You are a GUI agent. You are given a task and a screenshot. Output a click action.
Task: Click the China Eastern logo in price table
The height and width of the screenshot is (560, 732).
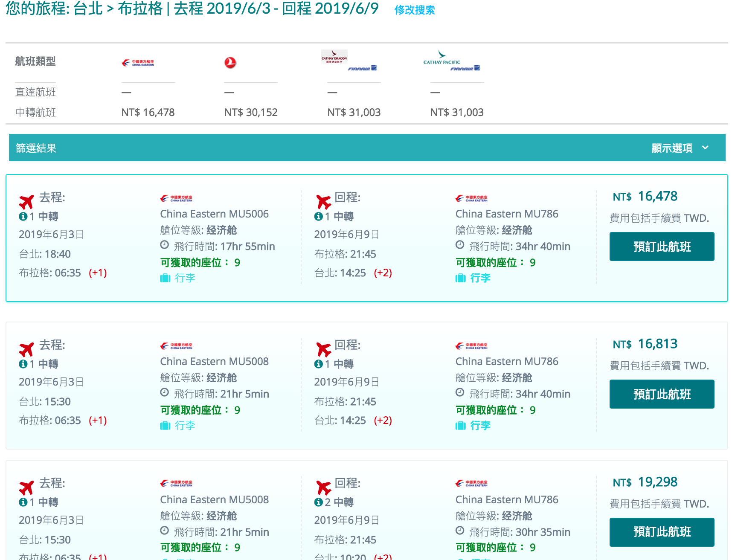[138, 63]
